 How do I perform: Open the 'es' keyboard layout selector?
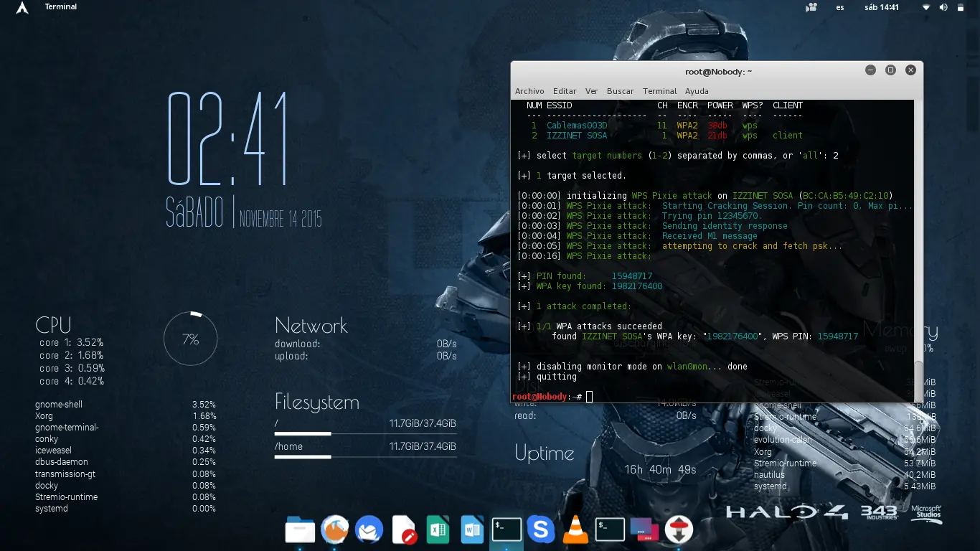pyautogui.click(x=840, y=7)
